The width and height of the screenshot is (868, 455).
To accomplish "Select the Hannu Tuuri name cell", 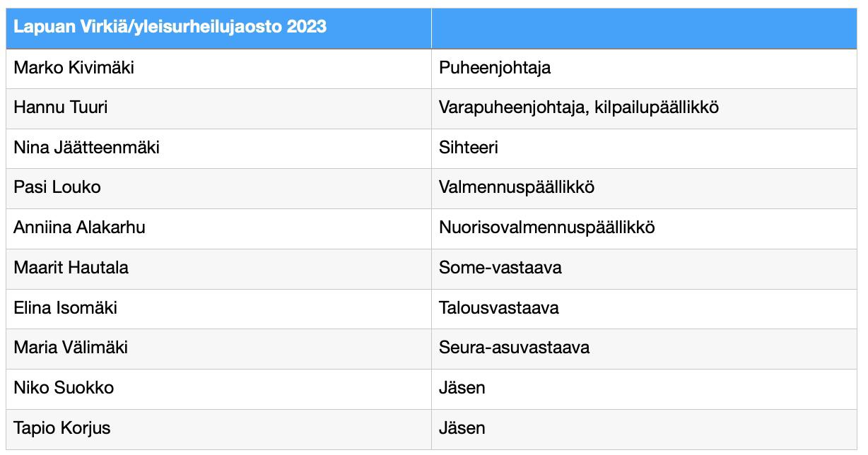I will coord(218,109).
